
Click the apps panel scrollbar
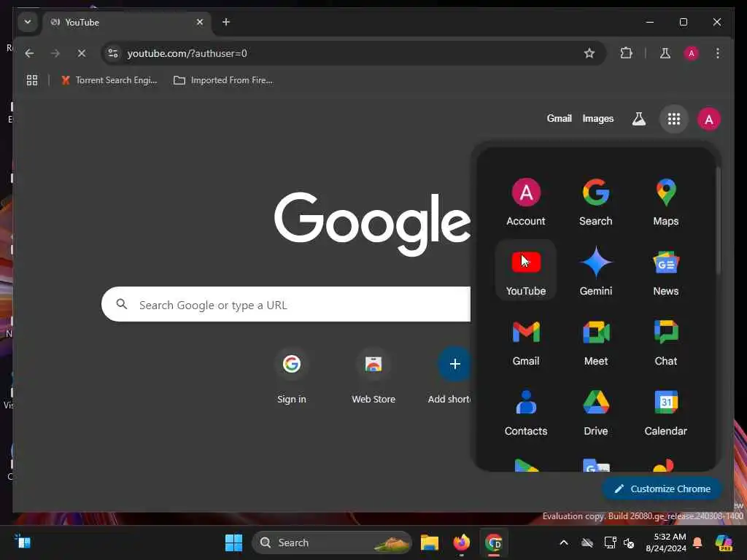tap(718, 220)
